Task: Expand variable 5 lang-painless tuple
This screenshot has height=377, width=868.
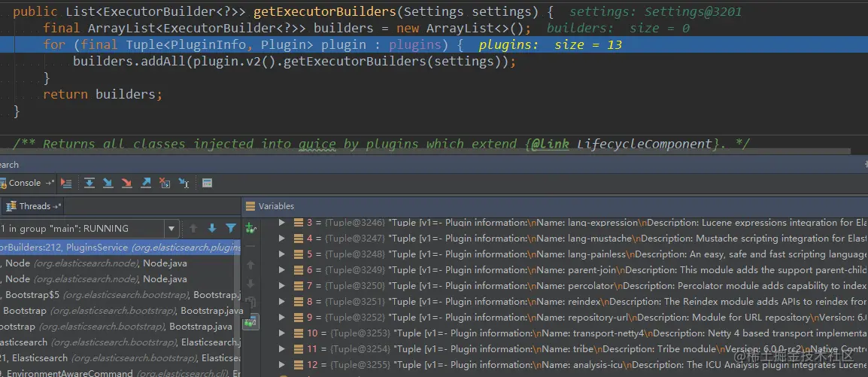Action: coord(282,254)
